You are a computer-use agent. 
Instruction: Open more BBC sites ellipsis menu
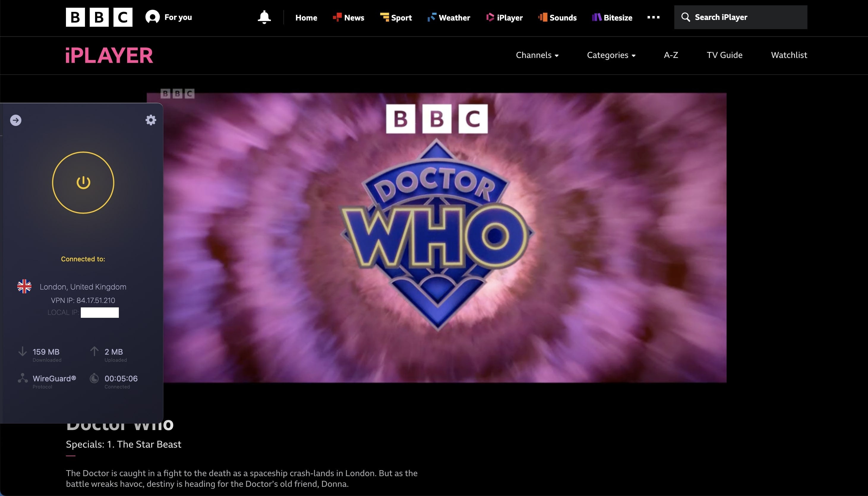coord(653,17)
